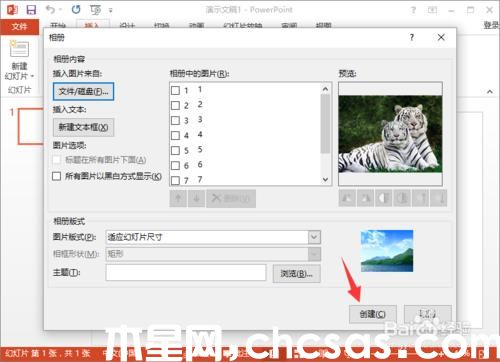The width and height of the screenshot is (500, 362).
Task: Click decrease brightness icon under preview
Action: click(x=438, y=198)
